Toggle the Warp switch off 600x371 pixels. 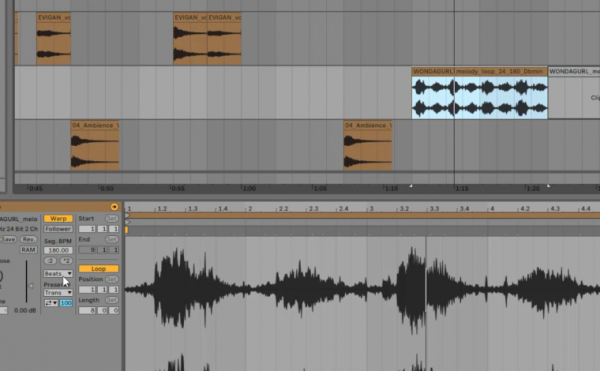(x=58, y=218)
